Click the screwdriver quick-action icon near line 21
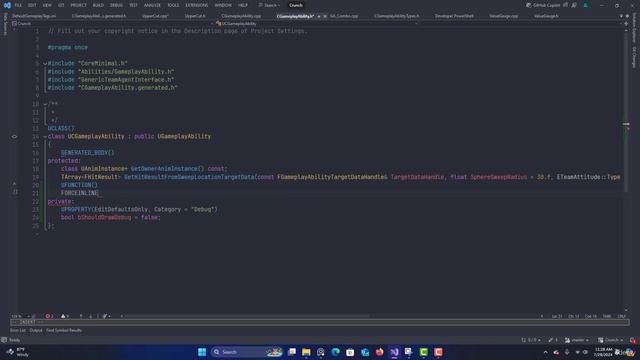This screenshot has width=640, height=360. point(15,192)
